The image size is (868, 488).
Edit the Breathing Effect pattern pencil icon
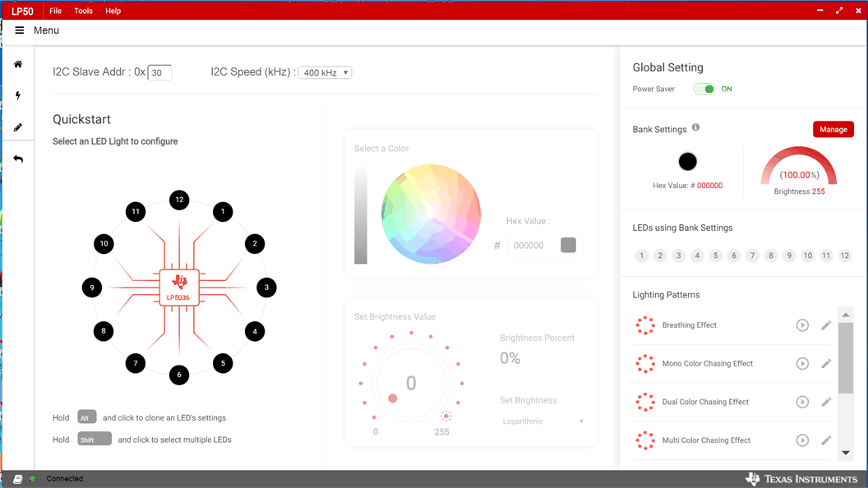point(826,325)
